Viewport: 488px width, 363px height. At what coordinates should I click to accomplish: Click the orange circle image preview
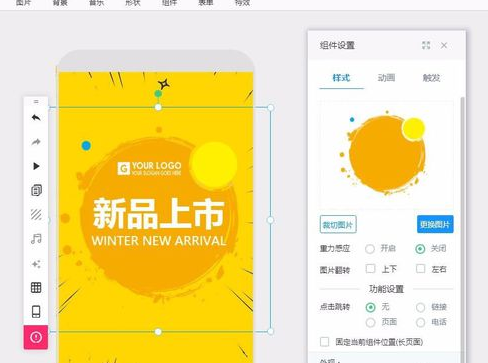click(387, 154)
